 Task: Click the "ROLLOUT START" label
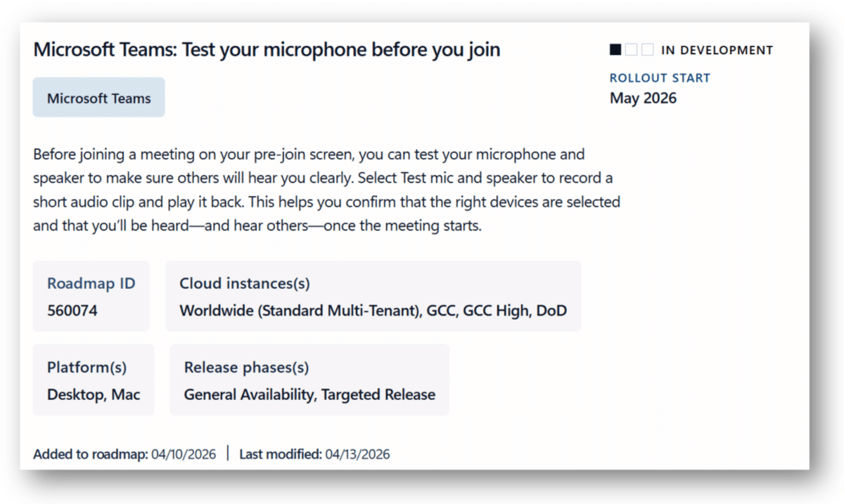coord(660,78)
